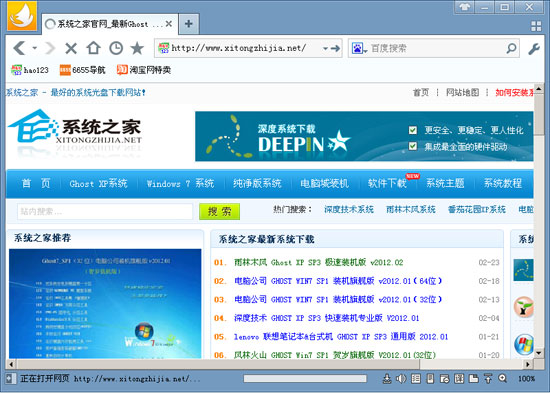Image resolution: width=550 pixels, height=393 pixels.
Task: Click the shirt skin icon in the title bar
Action: coord(464,7)
